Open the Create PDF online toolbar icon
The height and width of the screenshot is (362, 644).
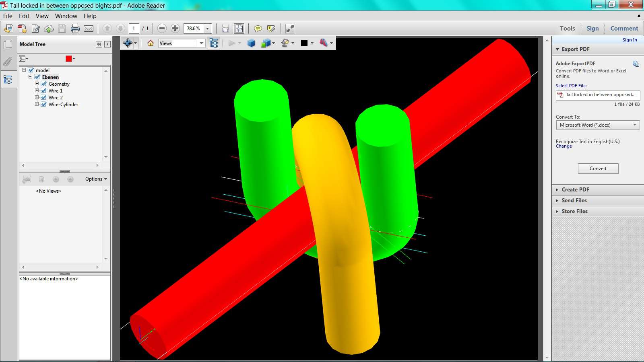(9, 29)
